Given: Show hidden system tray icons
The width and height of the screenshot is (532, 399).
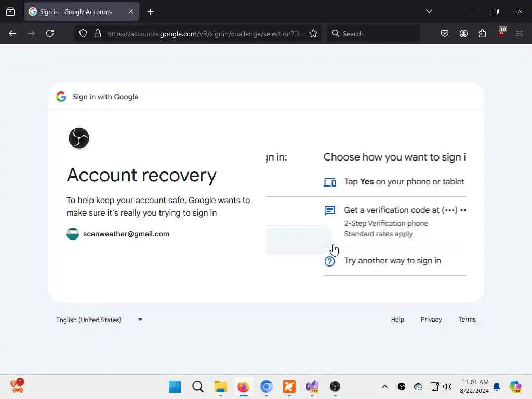Looking at the screenshot, I should pos(385,387).
